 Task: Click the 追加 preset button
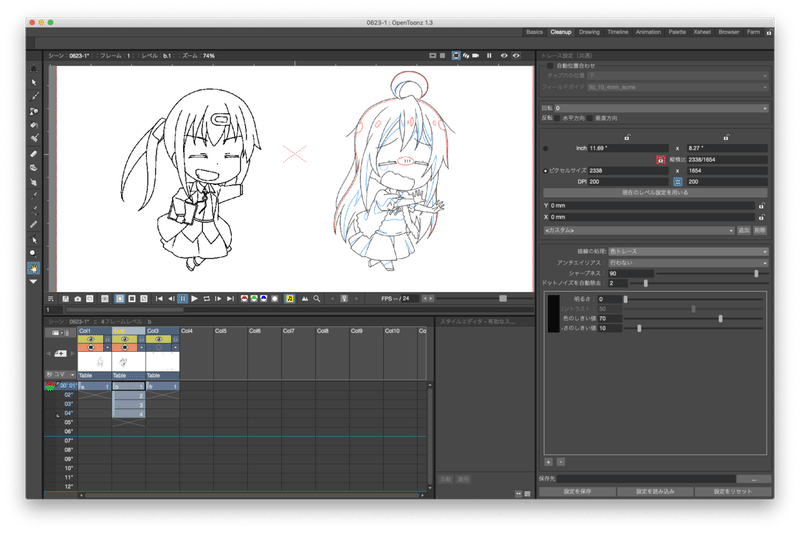[x=744, y=231]
